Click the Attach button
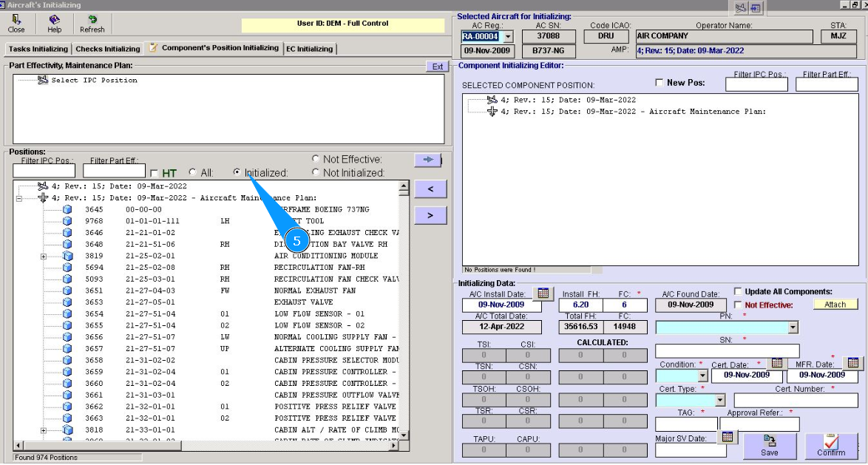The image size is (868, 465). 835,305
